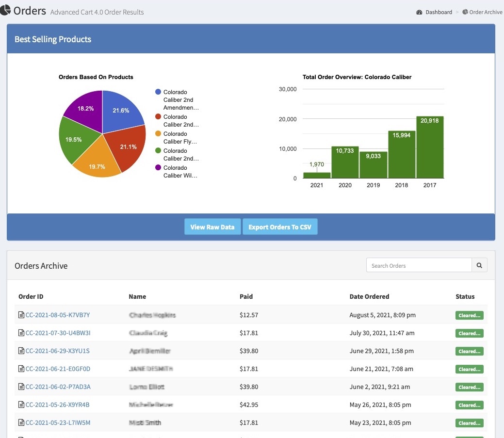504x438 pixels.
Task: Click the purple legend swatch for Colorado Caliber Wil…
Action: point(158,167)
